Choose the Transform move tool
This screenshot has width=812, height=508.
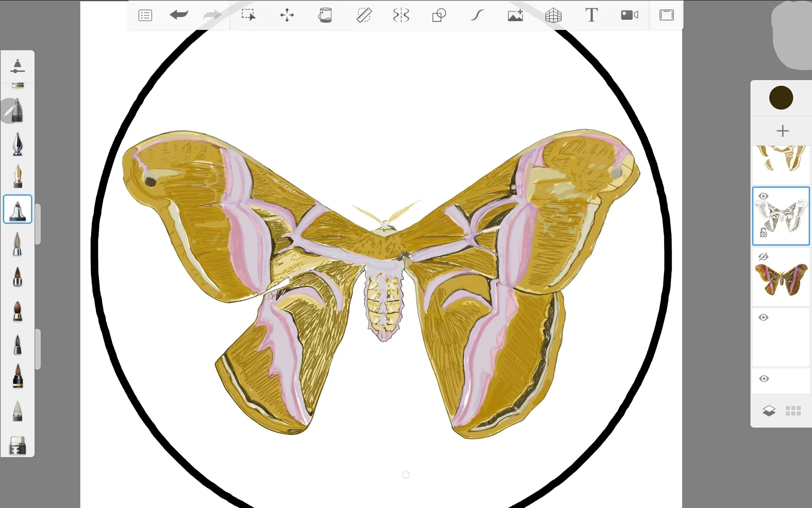[x=287, y=15]
